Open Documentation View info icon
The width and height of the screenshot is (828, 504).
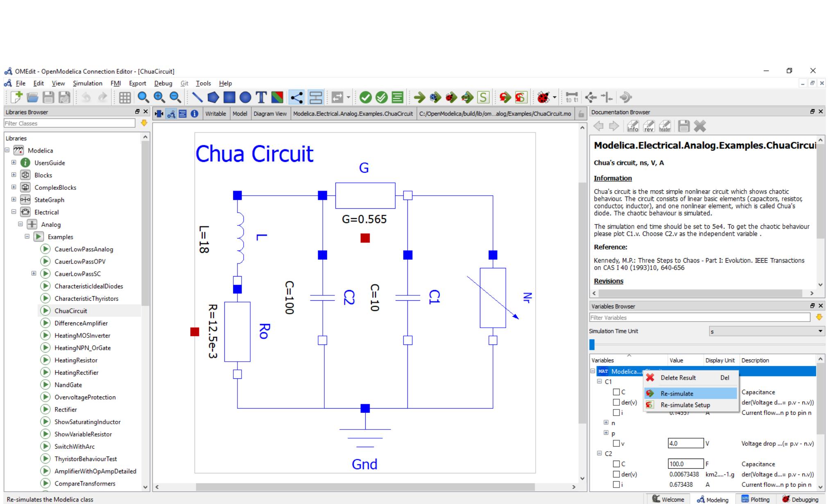(195, 114)
